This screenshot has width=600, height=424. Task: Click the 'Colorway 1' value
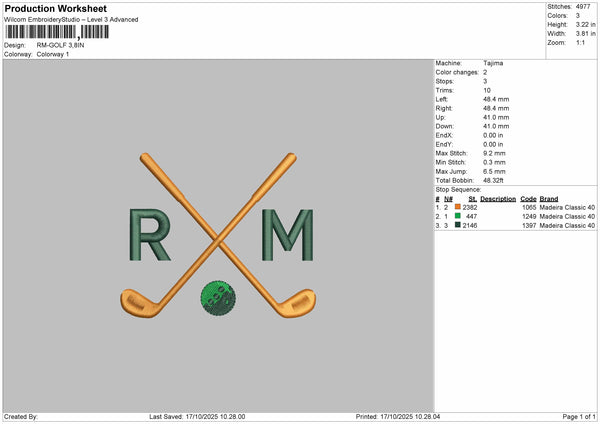(53, 54)
